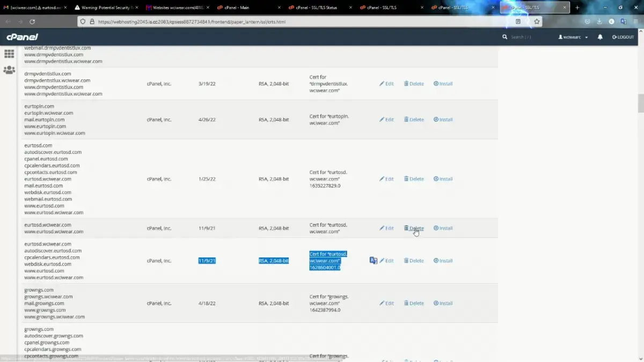Close the cPanel - SSL/TLS Status tab
644x362 pixels.
pyautogui.click(x=352, y=8)
